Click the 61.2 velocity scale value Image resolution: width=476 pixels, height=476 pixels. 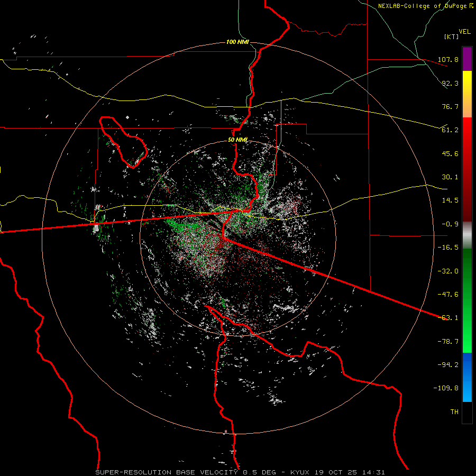tap(450, 130)
